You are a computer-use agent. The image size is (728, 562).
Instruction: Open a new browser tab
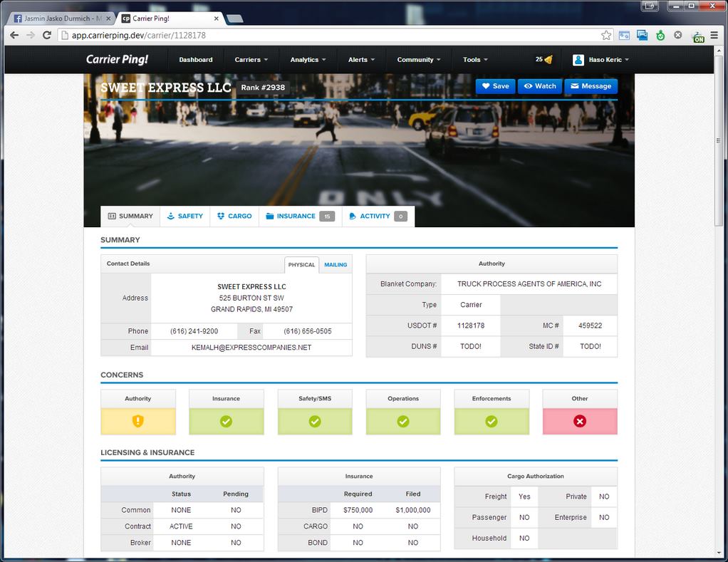click(234, 19)
